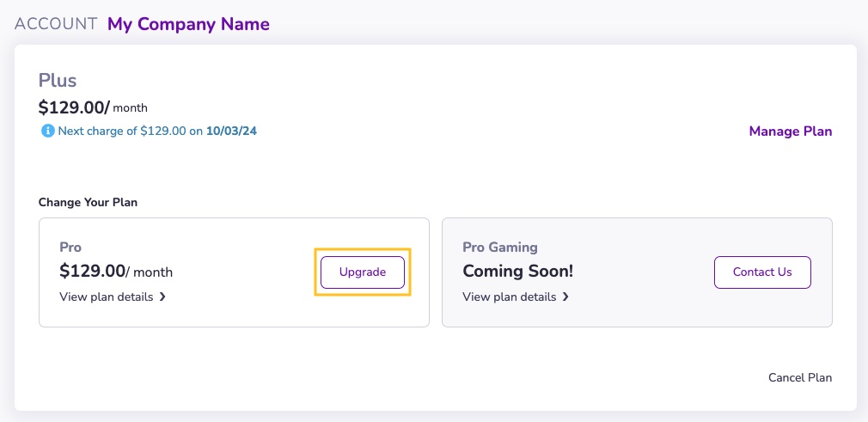
Task: Click the Plus plan heading
Action: pos(58,81)
